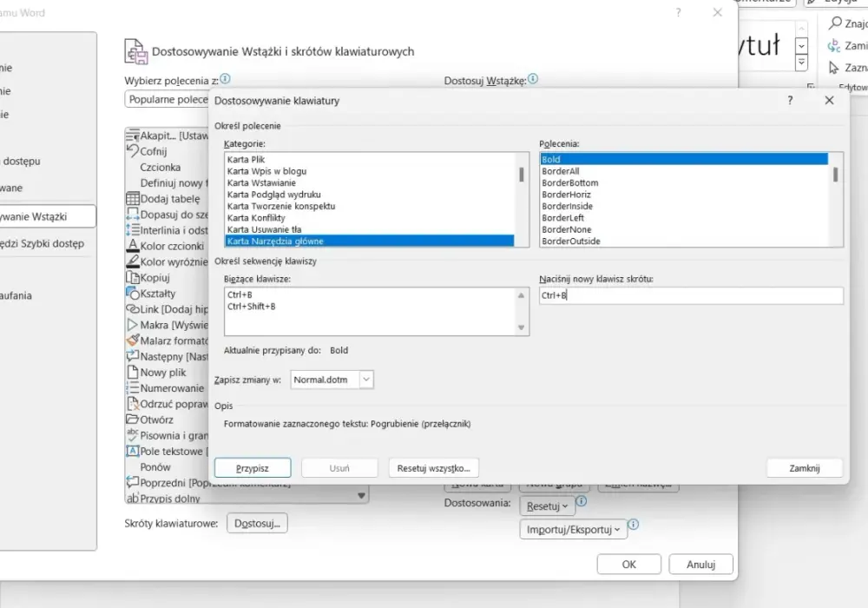
Task: Click the Usuń button
Action: click(x=339, y=468)
